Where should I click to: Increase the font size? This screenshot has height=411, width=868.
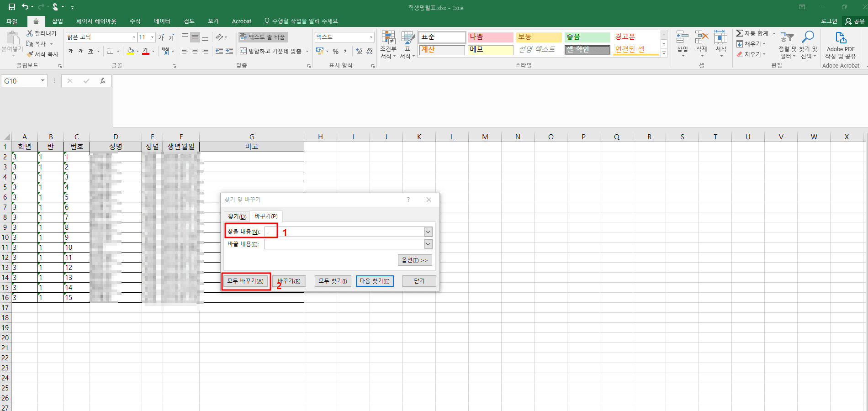click(161, 37)
